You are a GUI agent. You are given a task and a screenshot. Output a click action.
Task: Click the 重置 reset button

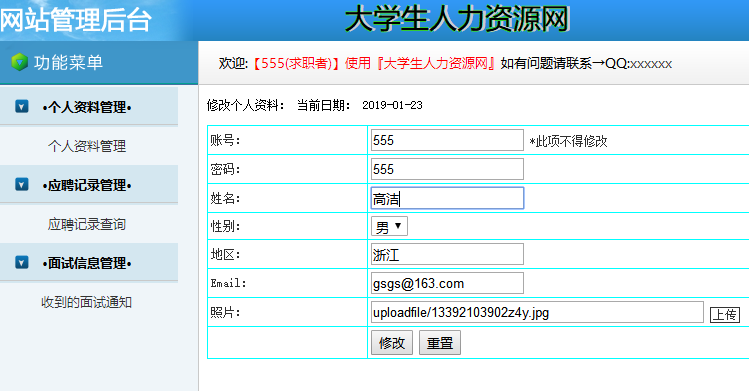(x=440, y=343)
